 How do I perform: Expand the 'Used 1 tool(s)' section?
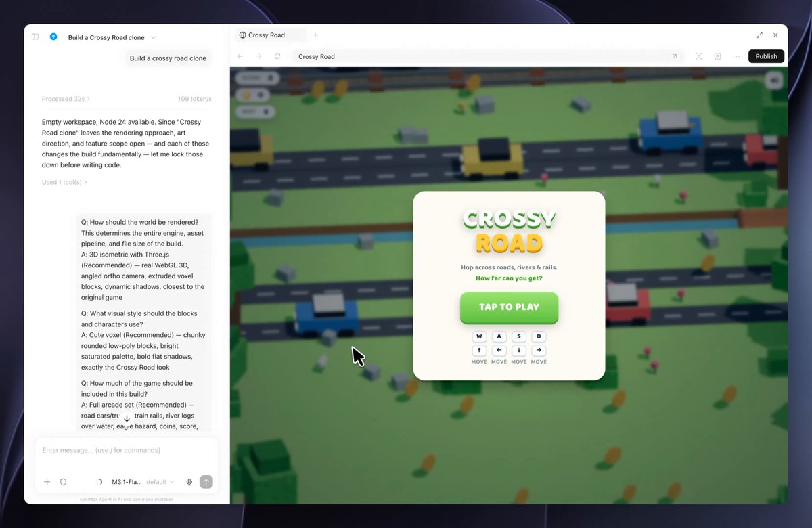pyautogui.click(x=64, y=182)
